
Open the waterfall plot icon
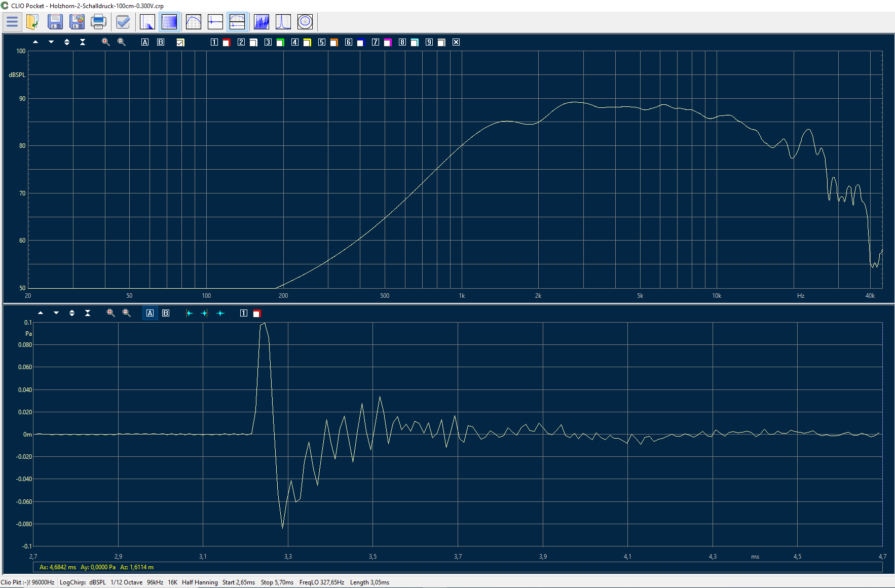coord(262,22)
